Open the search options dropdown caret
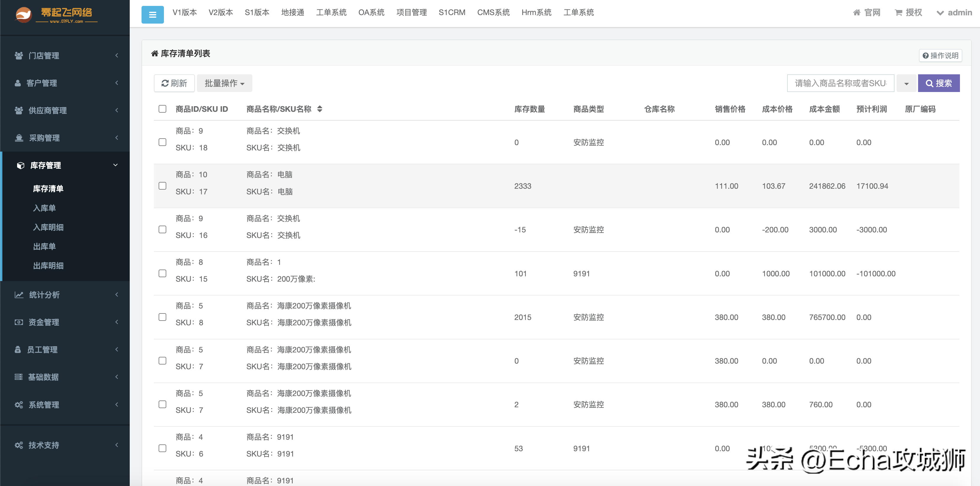Viewport: 980px width, 486px height. click(906, 83)
